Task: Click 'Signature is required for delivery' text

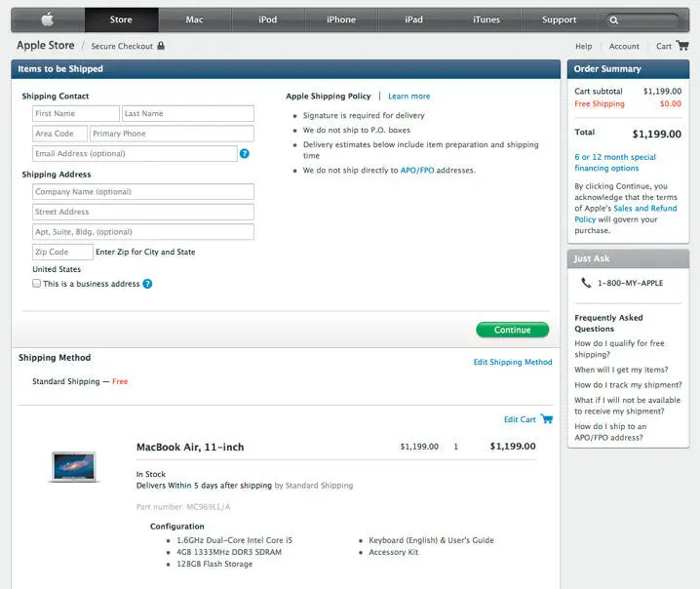Action: tap(364, 115)
